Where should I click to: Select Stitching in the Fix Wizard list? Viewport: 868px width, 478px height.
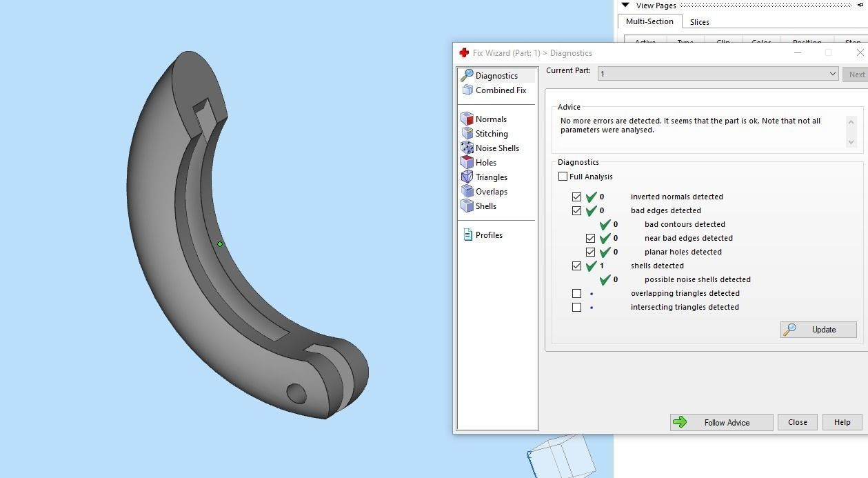(492, 134)
